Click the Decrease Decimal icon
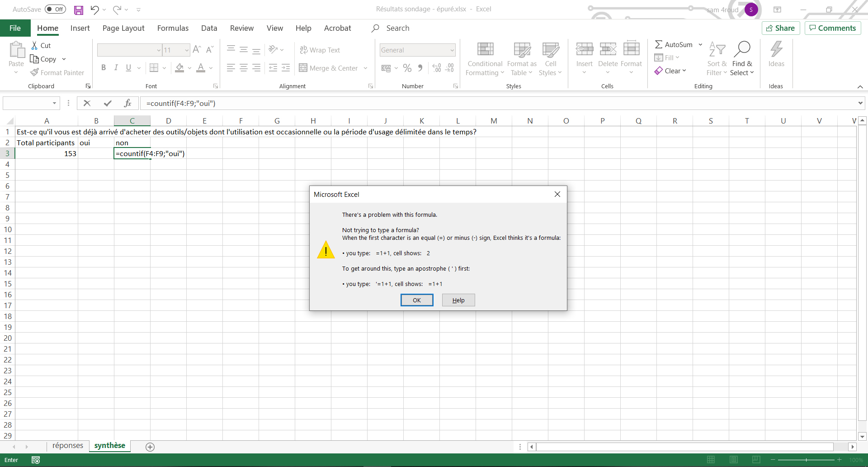Image resolution: width=868 pixels, height=467 pixels. [449, 68]
